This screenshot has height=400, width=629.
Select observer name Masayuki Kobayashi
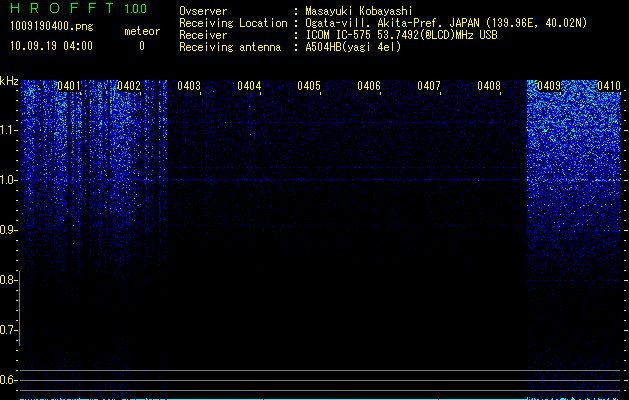coord(359,11)
